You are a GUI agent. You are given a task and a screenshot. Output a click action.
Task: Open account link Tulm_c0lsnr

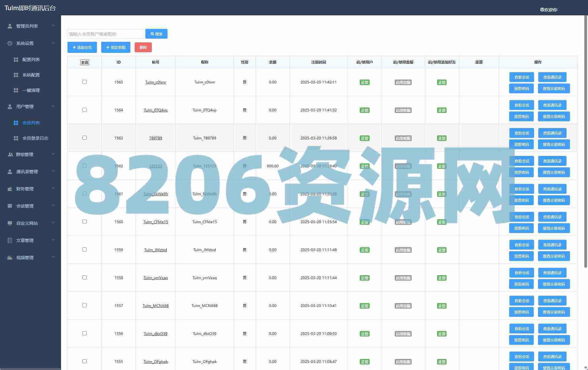tap(156, 82)
